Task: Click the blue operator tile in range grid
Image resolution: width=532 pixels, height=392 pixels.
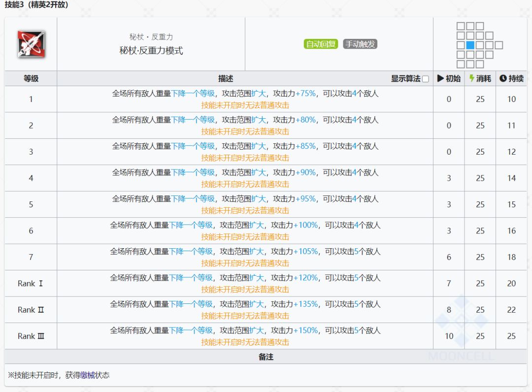Action: (x=470, y=45)
